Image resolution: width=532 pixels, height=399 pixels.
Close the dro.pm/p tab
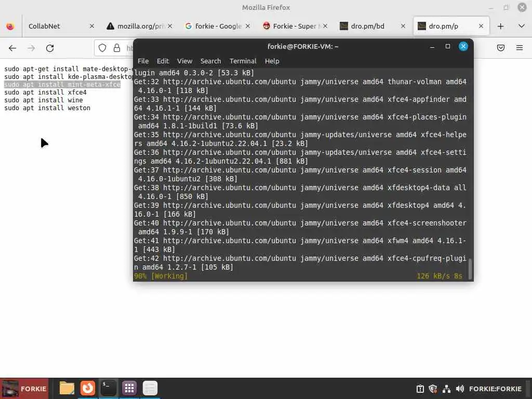(481, 26)
